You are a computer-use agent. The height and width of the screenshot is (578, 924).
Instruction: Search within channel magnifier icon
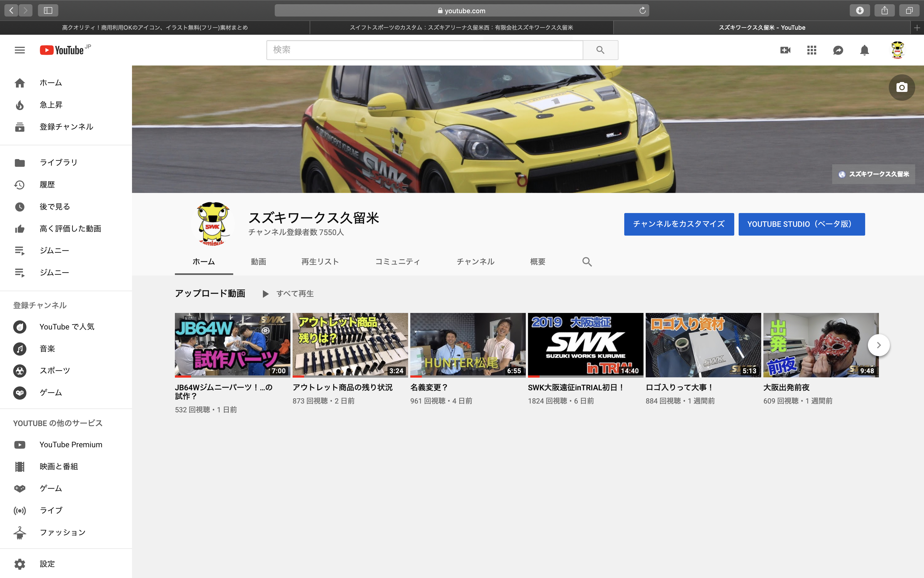[587, 262]
